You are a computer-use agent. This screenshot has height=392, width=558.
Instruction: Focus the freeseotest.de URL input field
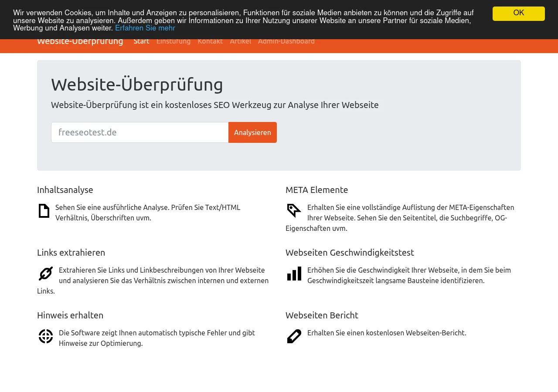[x=140, y=132]
